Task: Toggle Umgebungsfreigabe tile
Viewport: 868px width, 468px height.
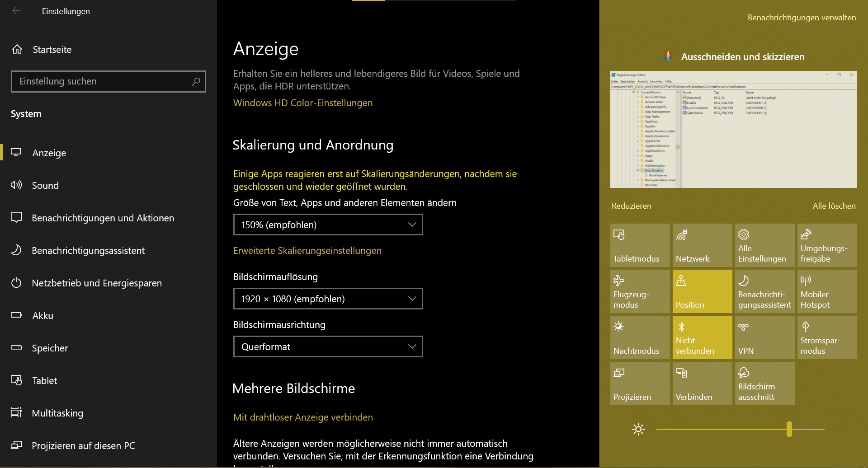Action: 827,245
